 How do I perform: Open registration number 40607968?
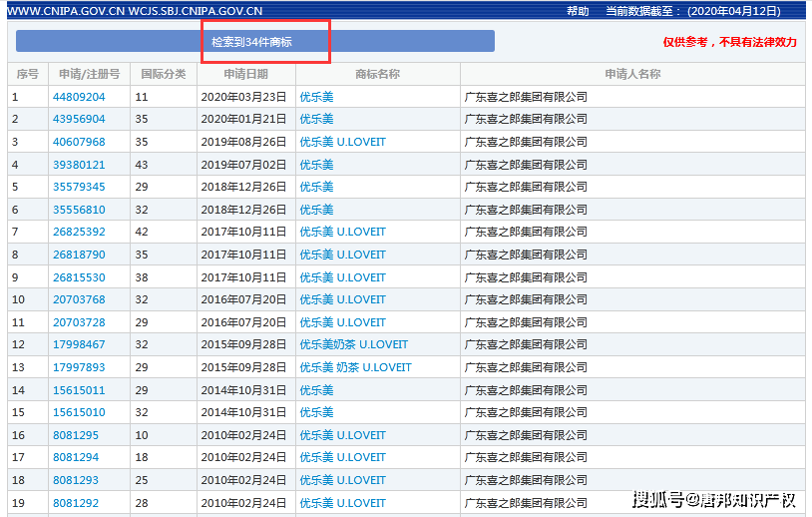[x=79, y=142]
